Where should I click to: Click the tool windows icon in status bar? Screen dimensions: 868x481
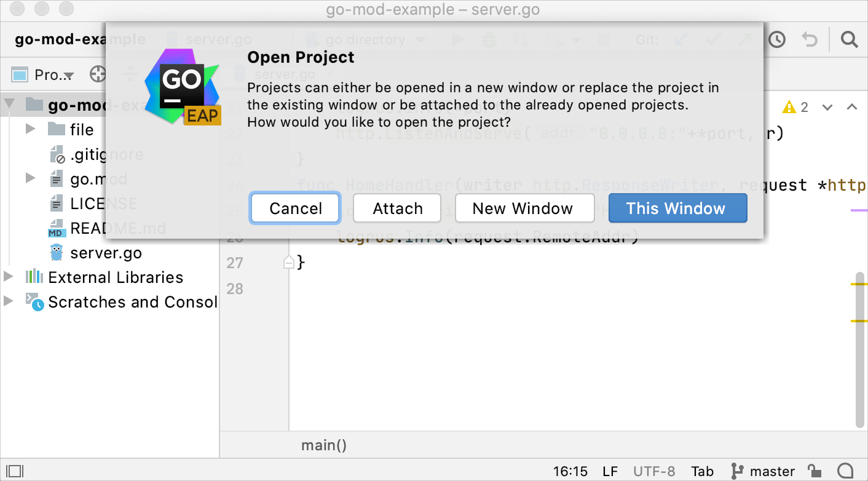[14, 471]
